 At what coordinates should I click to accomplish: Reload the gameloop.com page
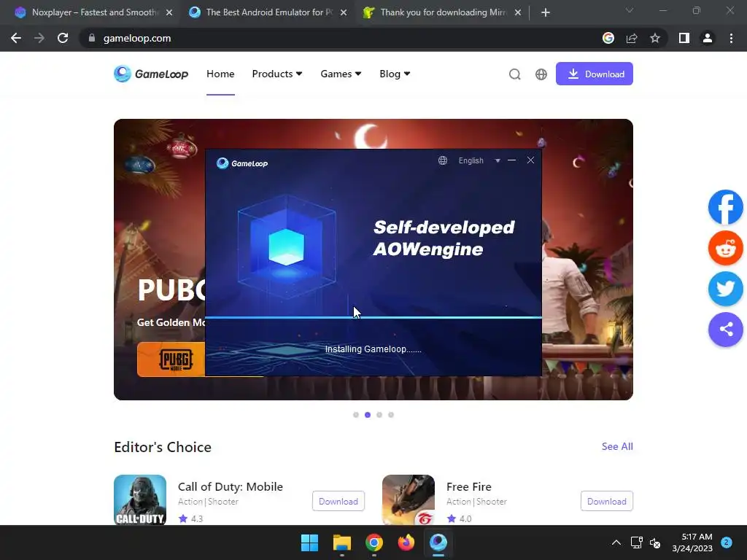[x=63, y=38]
